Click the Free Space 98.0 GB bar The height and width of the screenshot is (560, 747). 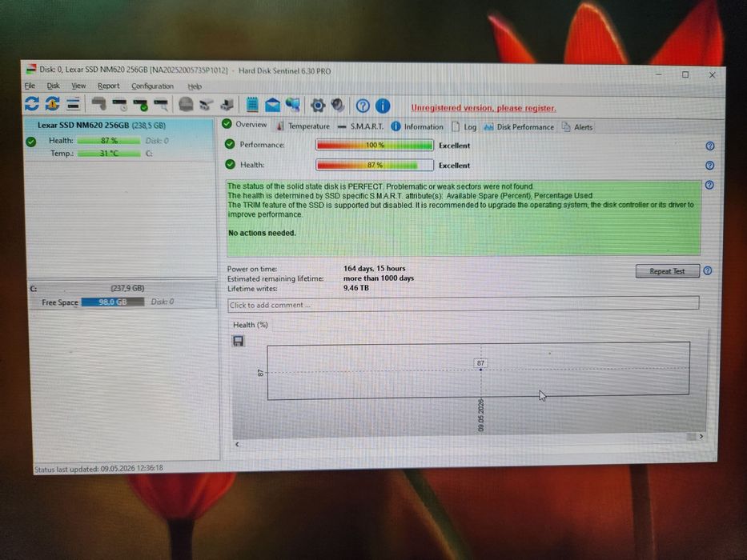pos(112,302)
